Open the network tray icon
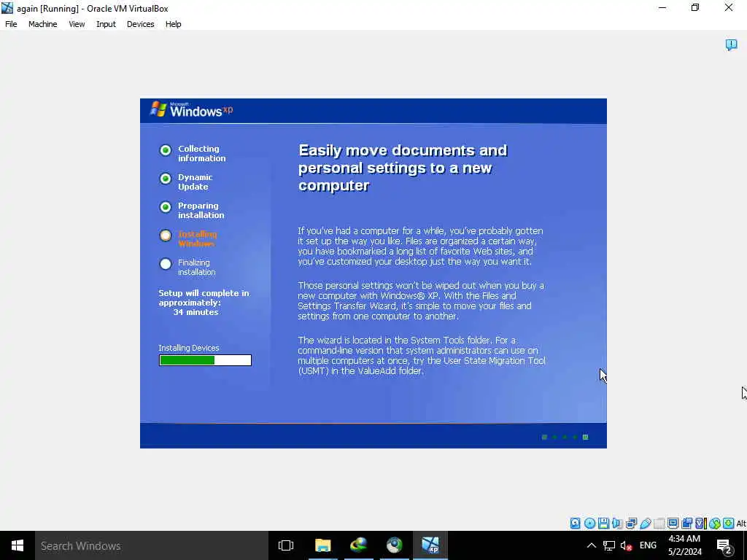The height and width of the screenshot is (560, 747). tap(609, 545)
